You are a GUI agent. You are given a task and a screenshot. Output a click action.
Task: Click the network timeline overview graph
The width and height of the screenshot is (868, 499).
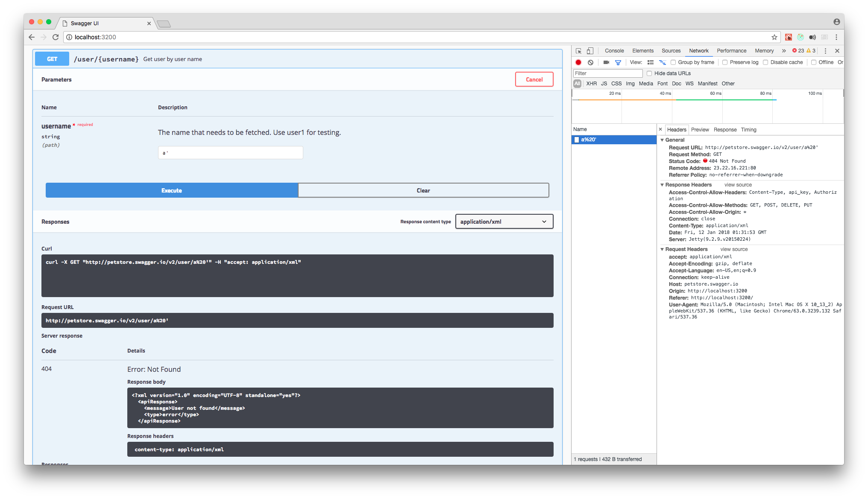[x=707, y=109]
